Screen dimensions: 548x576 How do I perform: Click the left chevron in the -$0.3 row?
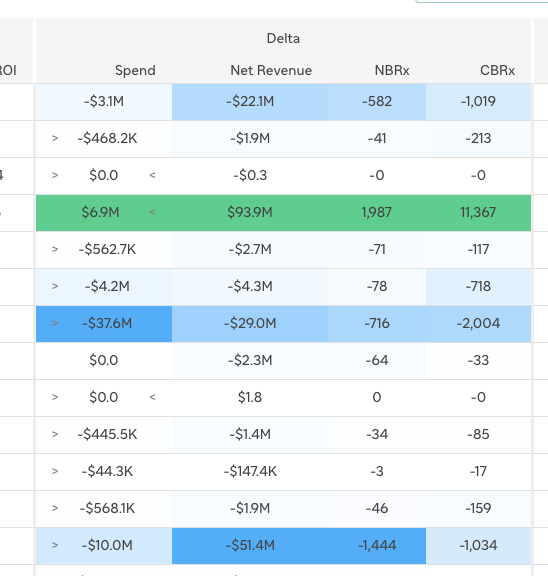pyautogui.click(x=152, y=175)
